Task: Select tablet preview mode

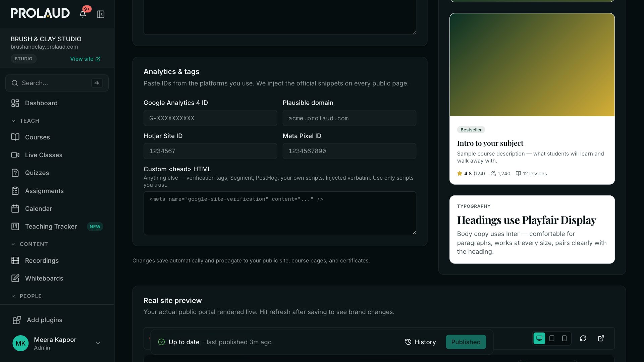Action: coord(552,338)
